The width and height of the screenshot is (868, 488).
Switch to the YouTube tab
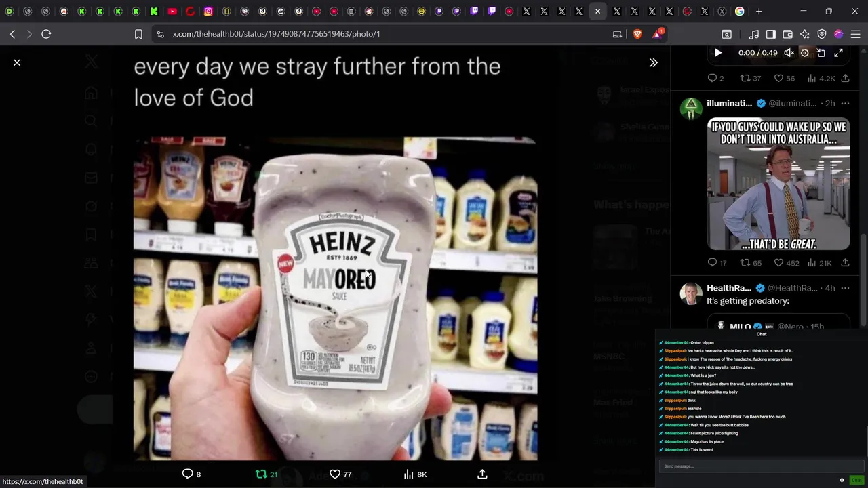click(172, 11)
